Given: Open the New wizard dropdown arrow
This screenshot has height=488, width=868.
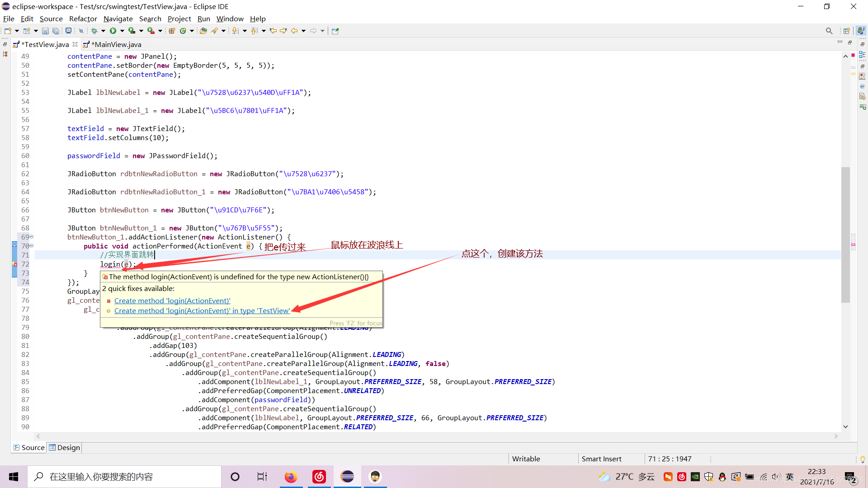Looking at the screenshot, I should [x=16, y=30].
